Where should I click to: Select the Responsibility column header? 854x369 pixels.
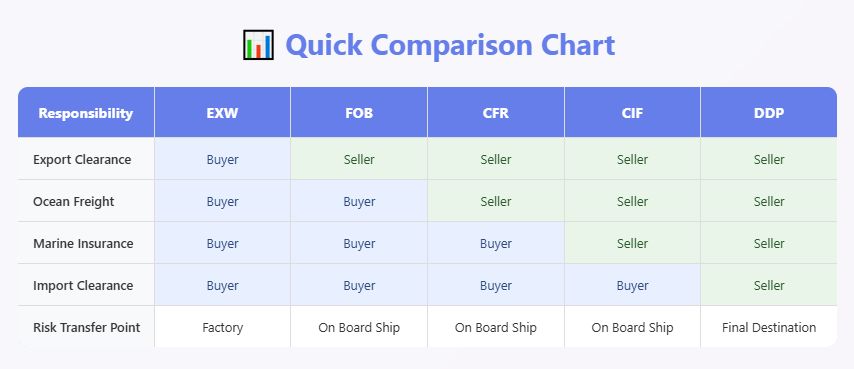click(86, 113)
